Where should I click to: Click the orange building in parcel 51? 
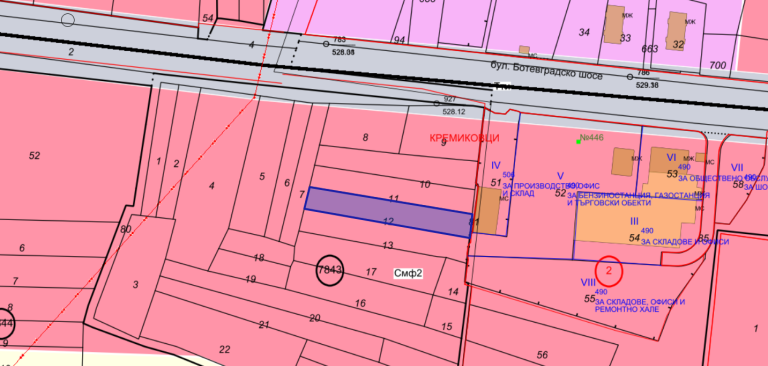coord(487,210)
